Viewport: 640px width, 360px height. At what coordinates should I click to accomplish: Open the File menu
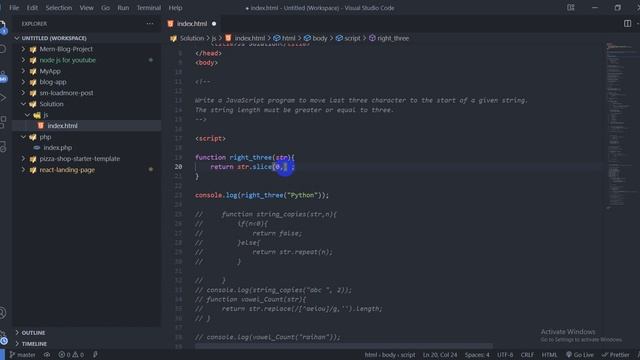14,8
